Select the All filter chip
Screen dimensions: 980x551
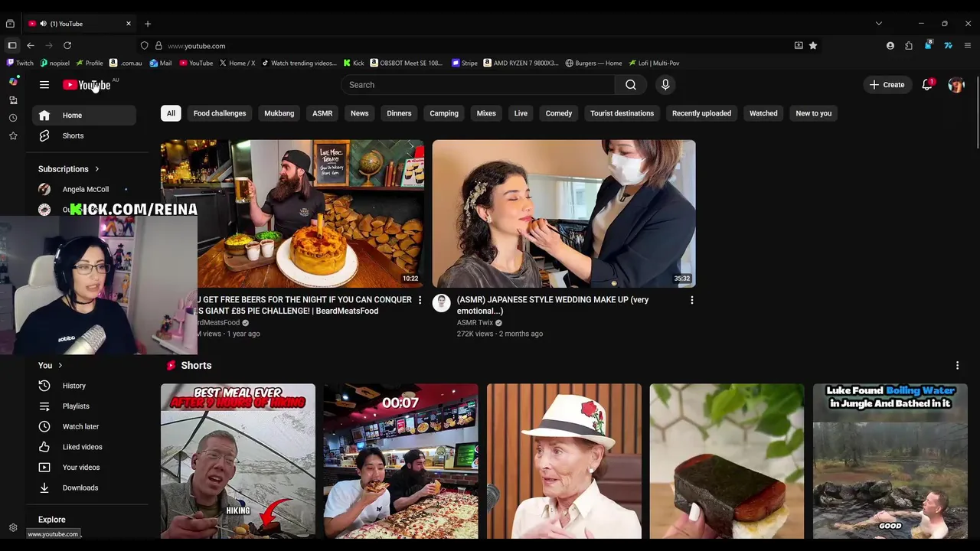pyautogui.click(x=171, y=113)
